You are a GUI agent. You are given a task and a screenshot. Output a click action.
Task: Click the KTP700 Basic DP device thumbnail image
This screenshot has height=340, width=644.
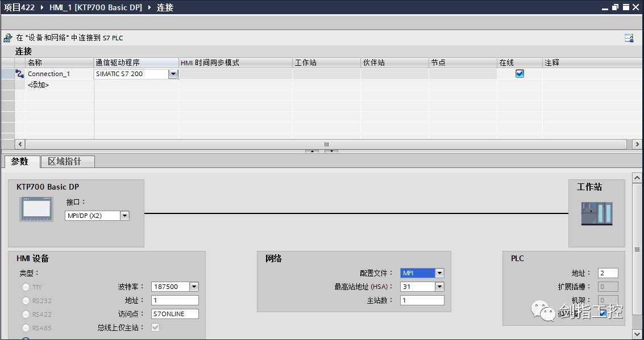tap(36, 210)
